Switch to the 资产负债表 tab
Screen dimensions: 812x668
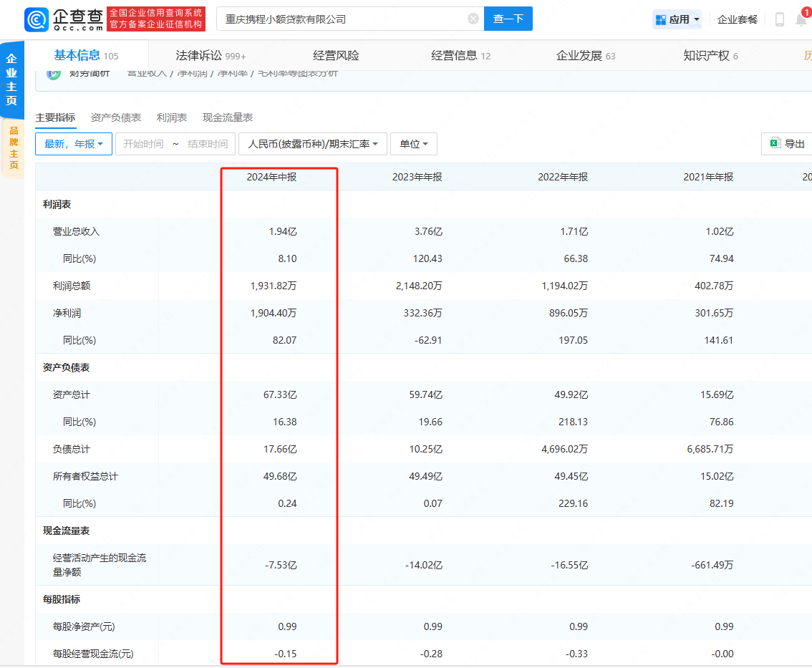[116, 117]
